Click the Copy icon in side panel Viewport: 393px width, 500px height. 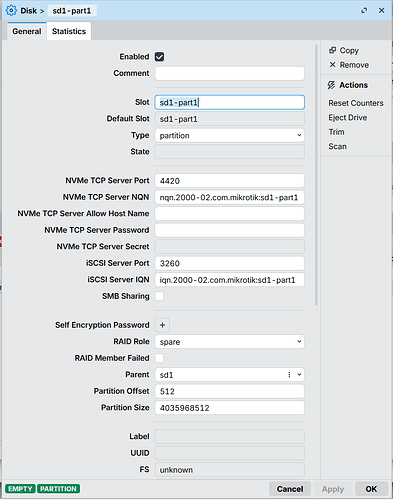click(x=332, y=50)
